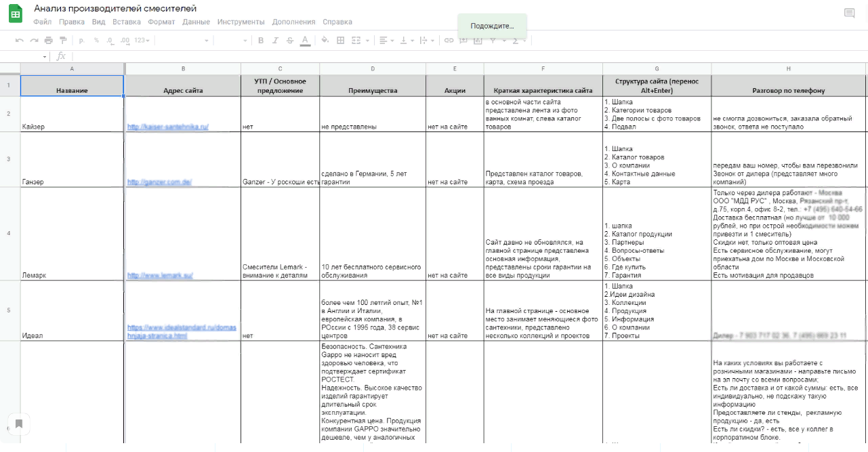This screenshot has width=868, height=452.
Task: Open the 123 number formats dropdown
Action: 142,41
